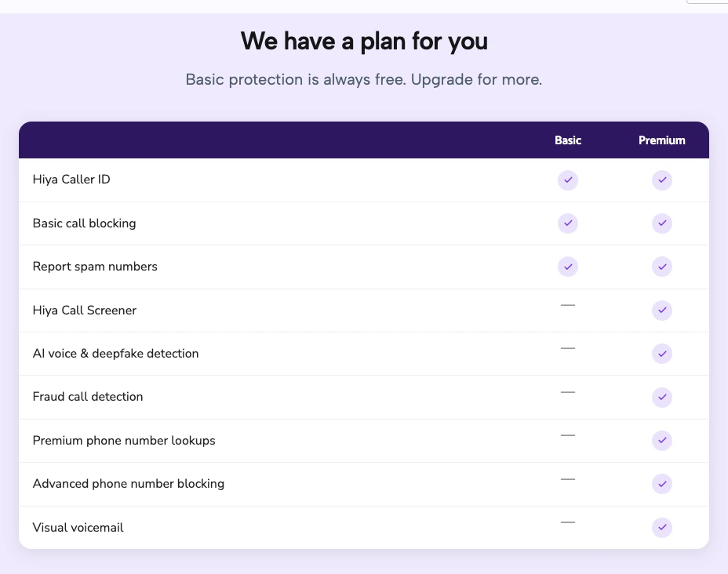Click 'AI voice & deepfake detection' label
This screenshot has height=574, width=728.
[115, 354]
